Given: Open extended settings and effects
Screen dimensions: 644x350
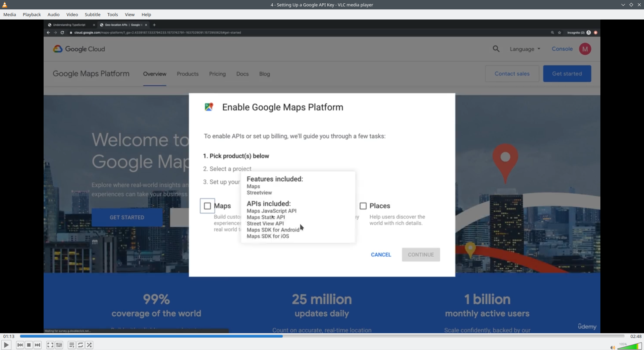Looking at the screenshot, I should (59, 345).
